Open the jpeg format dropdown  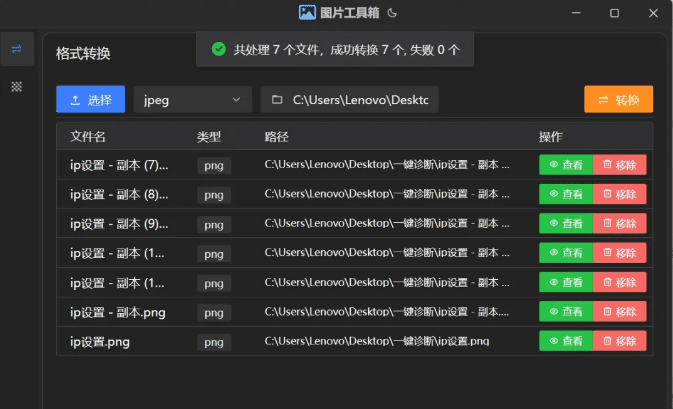(x=193, y=100)
